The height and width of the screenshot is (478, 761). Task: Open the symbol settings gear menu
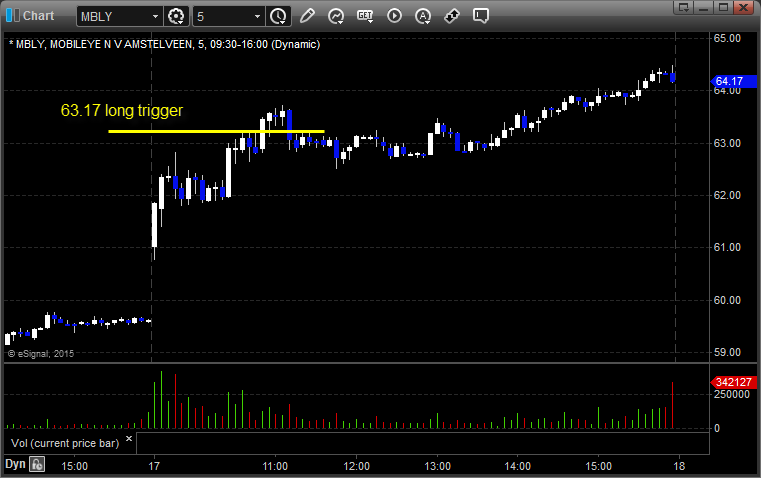[x=176, y=16]
